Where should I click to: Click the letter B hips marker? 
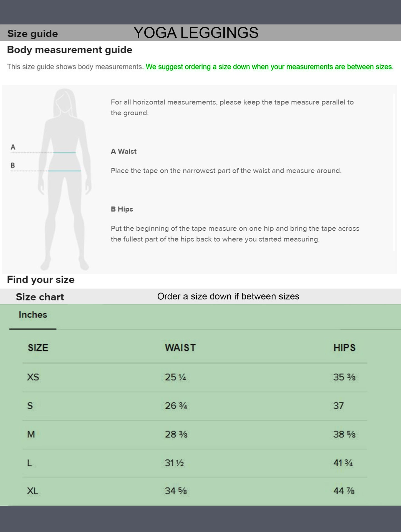click(x=13, y=166)
